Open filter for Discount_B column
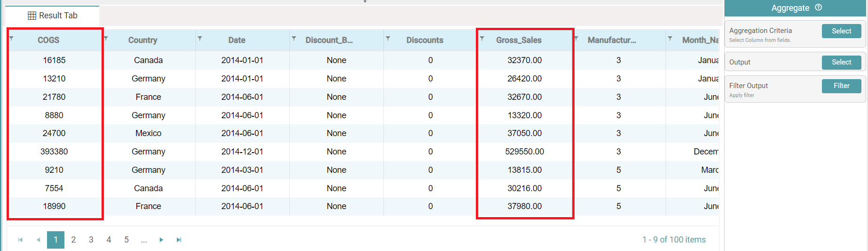Image resolution: width=868 pixels, height=251 pixels. coord(294,39)
